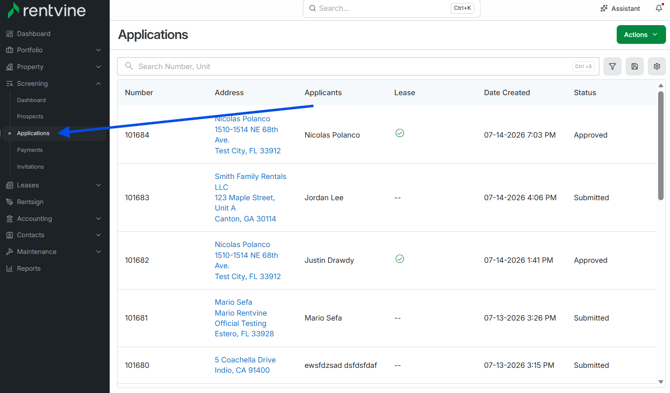Click applicant name Justin Drawdy

[x=329, y=260]
